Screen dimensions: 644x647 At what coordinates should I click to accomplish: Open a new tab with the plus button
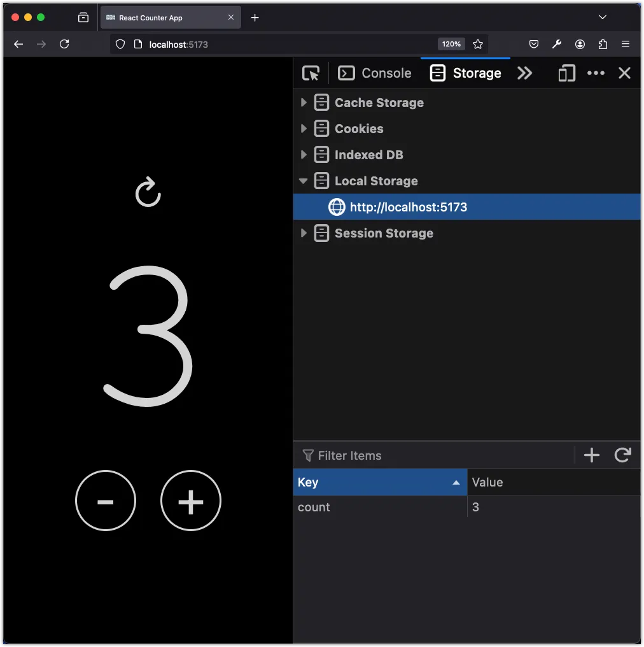tap(255, 17)
